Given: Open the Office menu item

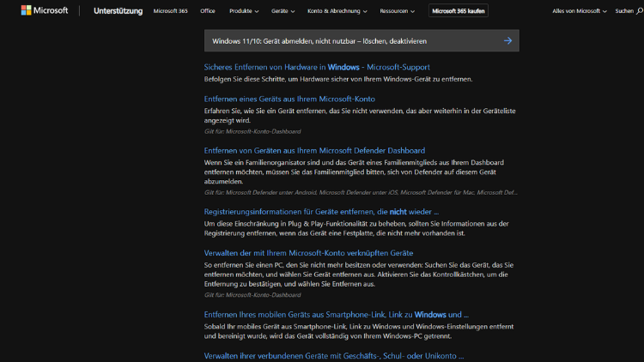Looking at the screenshot, I should point(208,11).
